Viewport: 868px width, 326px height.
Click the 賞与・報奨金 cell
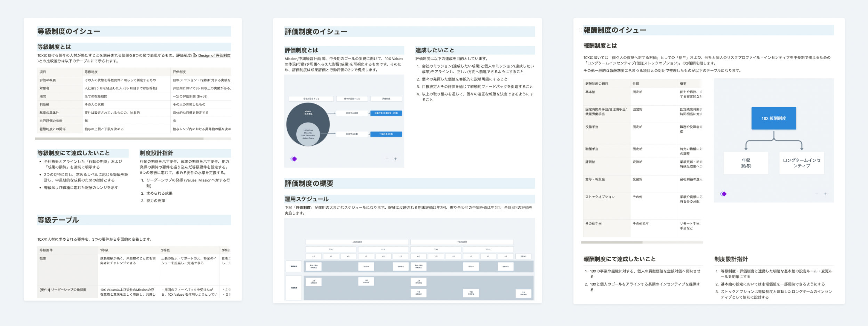[607, 184]
